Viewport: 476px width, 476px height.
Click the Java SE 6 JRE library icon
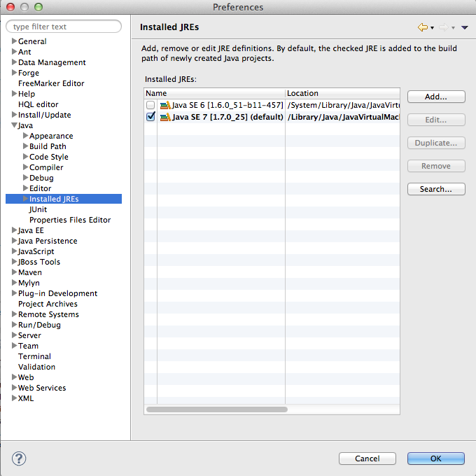[x=165, y=105]
